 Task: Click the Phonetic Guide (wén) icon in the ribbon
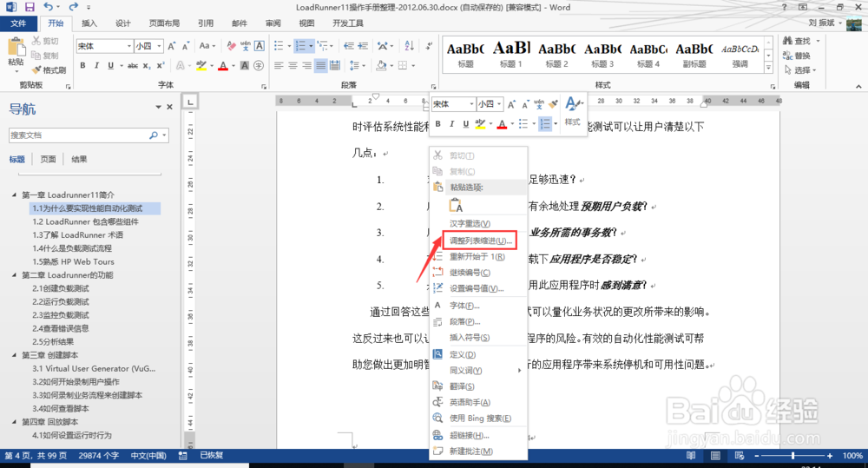[246, 46]
